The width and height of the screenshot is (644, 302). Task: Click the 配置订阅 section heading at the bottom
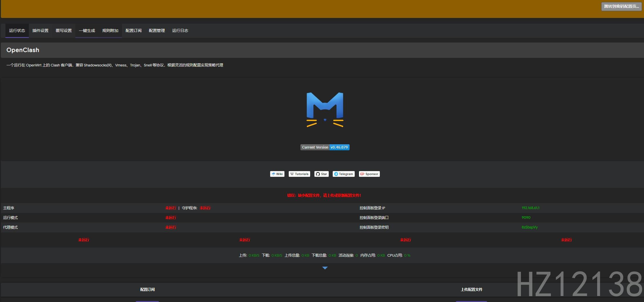coord(147,289)
